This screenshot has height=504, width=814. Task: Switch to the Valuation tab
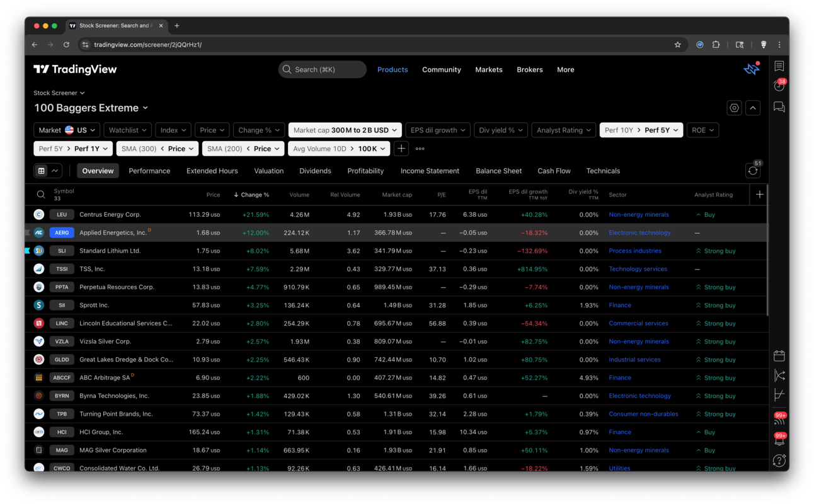[269, 171]
